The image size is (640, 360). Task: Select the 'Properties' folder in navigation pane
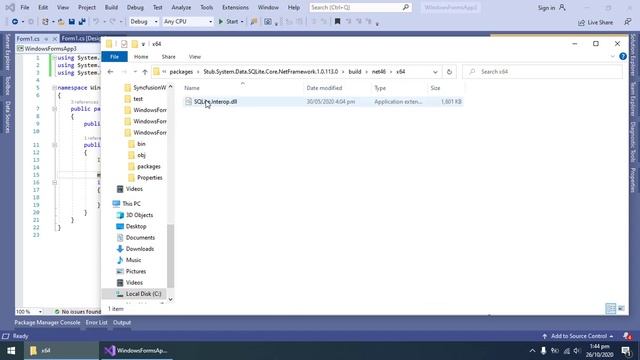click(150, 178)
